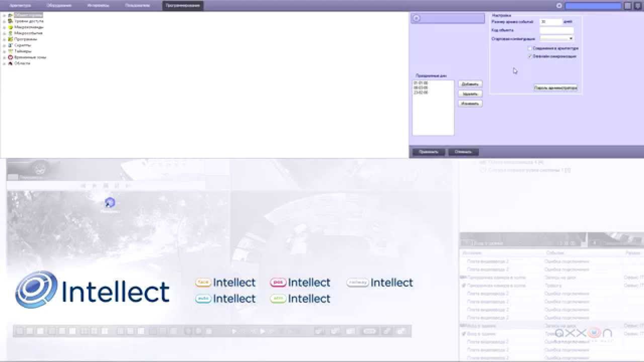The image size is (644, 362).
Task: Open the Стартовая конфигурация dropdown
Action: pyautogui.click(x=556, y=38)
